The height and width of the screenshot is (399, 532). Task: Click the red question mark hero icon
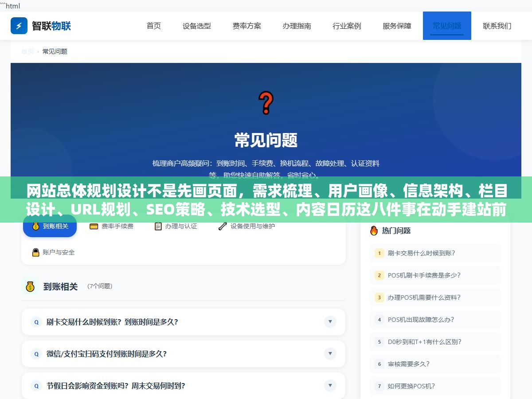coord(266,103)
